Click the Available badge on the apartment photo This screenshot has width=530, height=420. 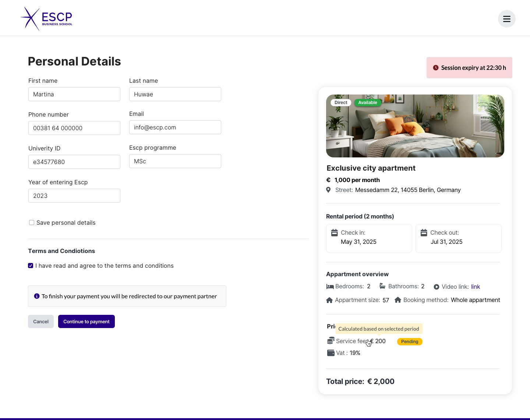pos(368,103)
